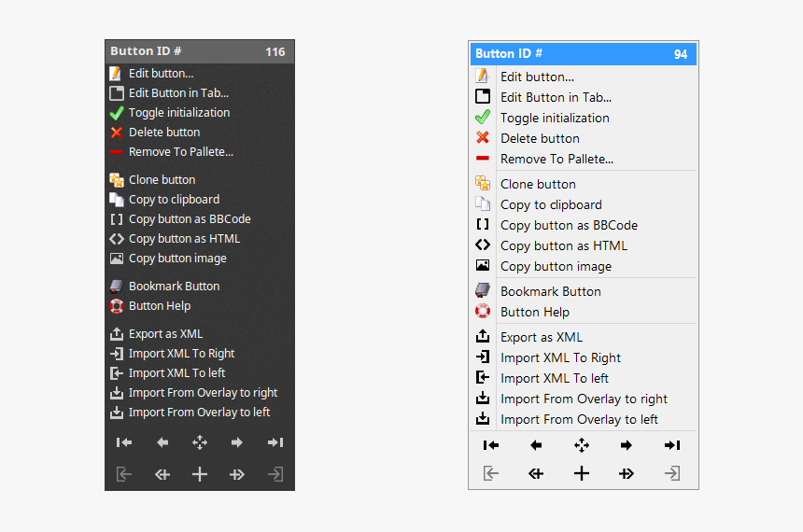Image resolution: width=803 pixels, height=532 pixels.
Task: Choose Import XML To Right in light menu
Action: click(584, 357)
